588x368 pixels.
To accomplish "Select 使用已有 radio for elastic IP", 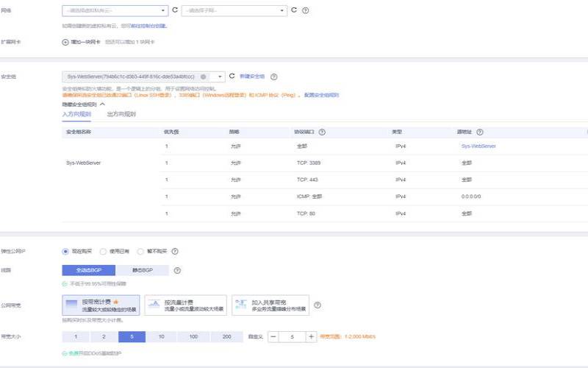I will coord(103,251).
